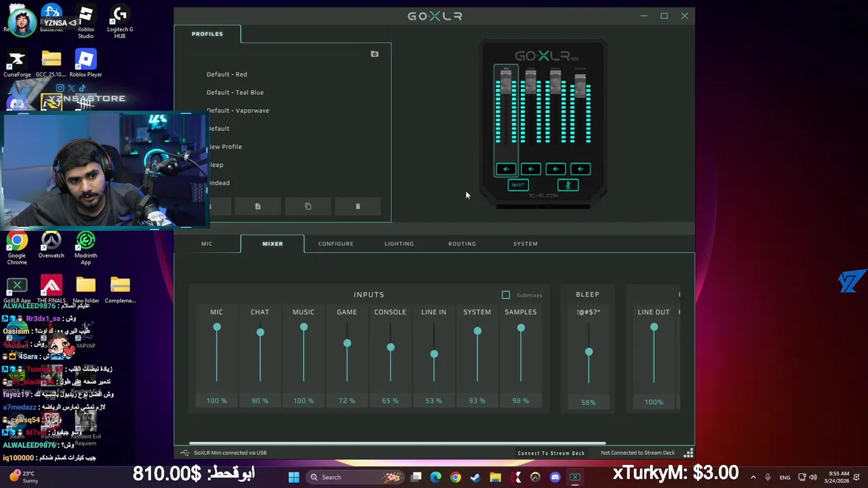Click the bleep button on device image

[518, 184]
